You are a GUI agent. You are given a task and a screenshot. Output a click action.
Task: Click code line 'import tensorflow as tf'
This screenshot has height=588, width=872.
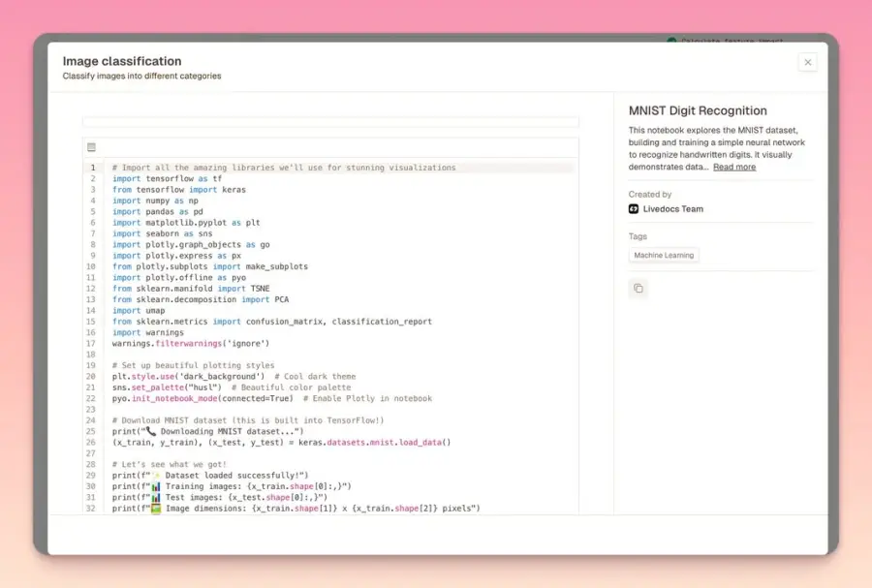tap(167, 178)
